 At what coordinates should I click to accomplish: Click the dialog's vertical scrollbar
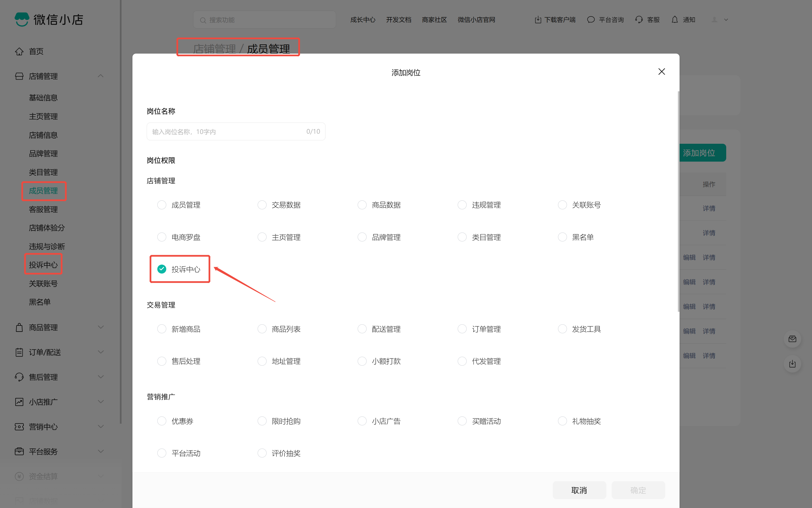[x=678, y=202]
